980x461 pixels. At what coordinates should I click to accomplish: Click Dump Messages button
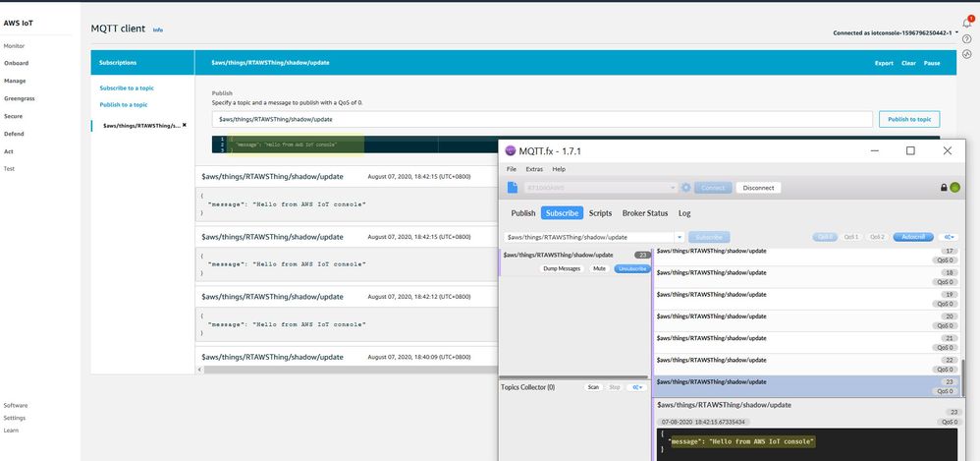click(x=562, y=268)
